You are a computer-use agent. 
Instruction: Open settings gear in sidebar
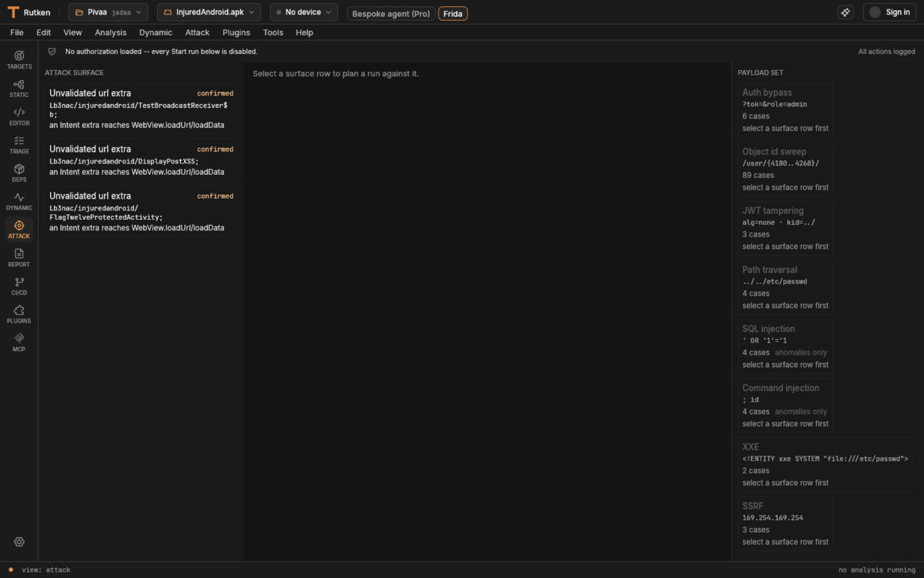pyautogui.click(x=19, y=543)
